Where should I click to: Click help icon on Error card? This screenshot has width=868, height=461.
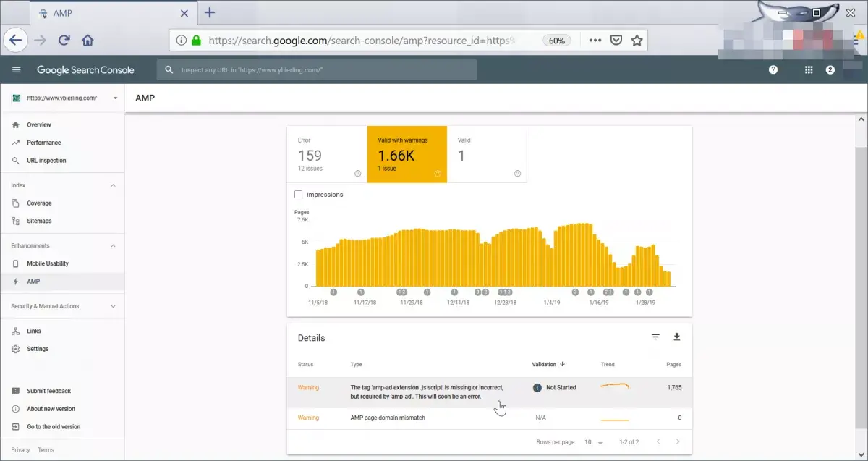tap(357, 174)
